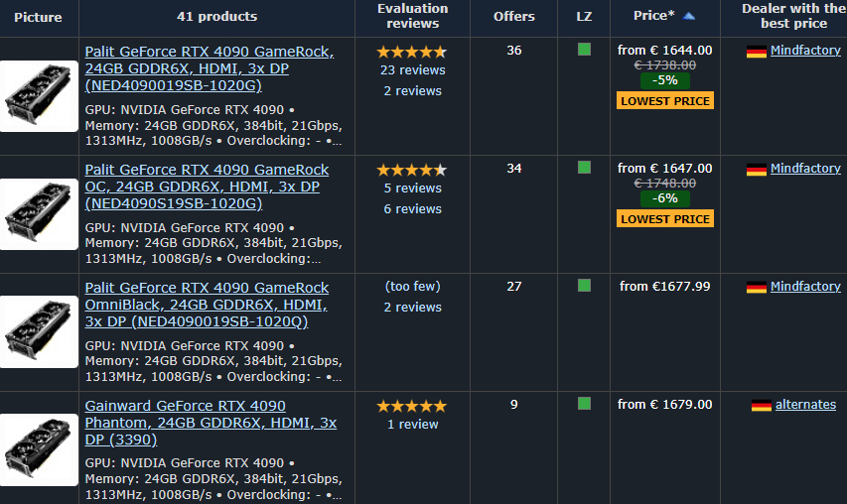Click the German flag in the first Mindfactory row
847x504 pixels.
[x=757, y=52]
